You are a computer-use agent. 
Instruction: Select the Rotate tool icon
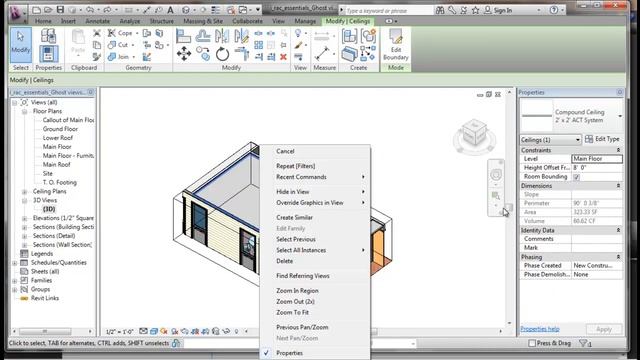(x=222, y=54)
